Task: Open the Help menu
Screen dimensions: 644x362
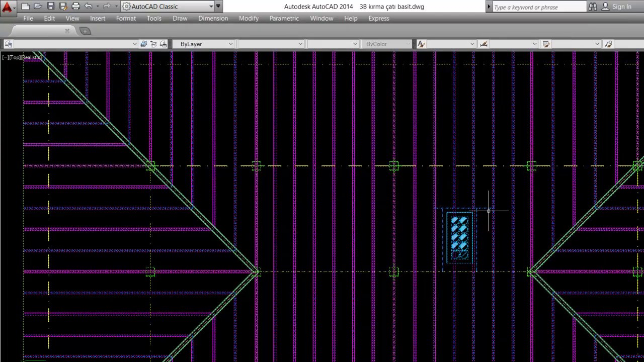Action: tap(351, 18)
